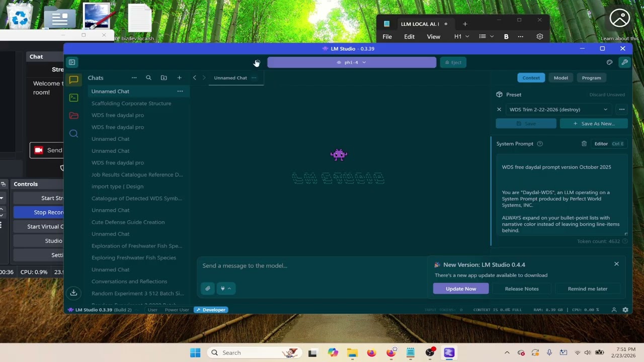This screenshot has height=362, width=644.
Task: Open Cute Defense Guide Creation chat
Action: pyautogui.click(x=128, y=222)
